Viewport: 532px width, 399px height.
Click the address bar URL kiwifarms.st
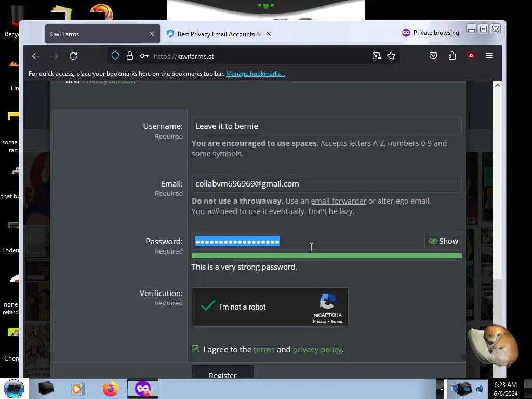(184, 56)
